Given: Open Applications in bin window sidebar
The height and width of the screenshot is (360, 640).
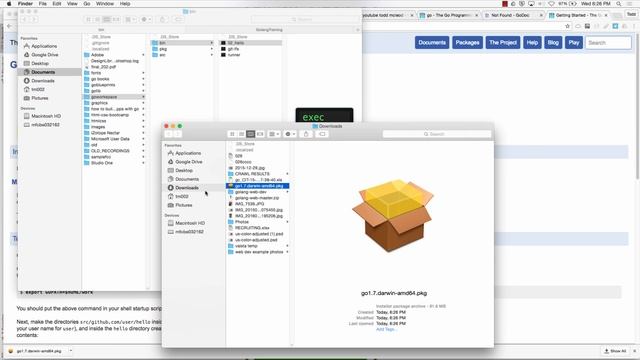Looking at the screenshot, I should (x=44, y=46).
